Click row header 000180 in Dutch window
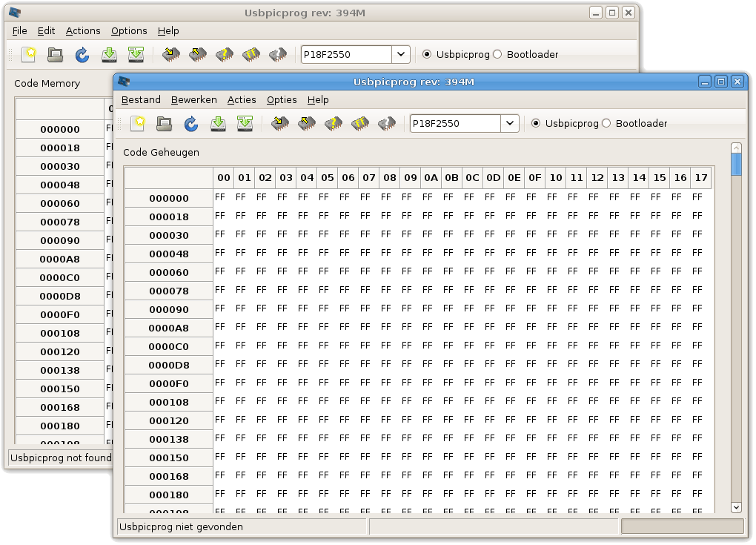Image resolution: width=756 pixels, height=545 pixels. (x=169, y=495)
